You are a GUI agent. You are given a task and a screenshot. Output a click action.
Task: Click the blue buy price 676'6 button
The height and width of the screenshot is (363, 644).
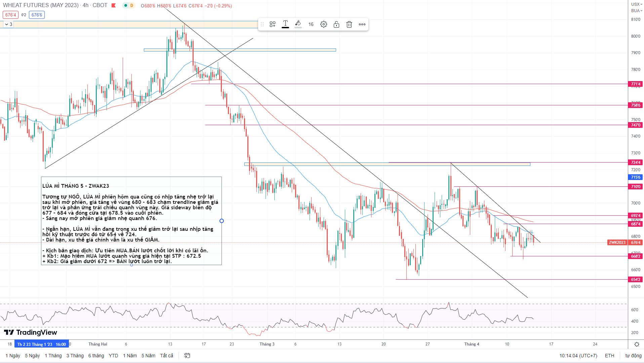pyautogui.click(x=37, y=15)
